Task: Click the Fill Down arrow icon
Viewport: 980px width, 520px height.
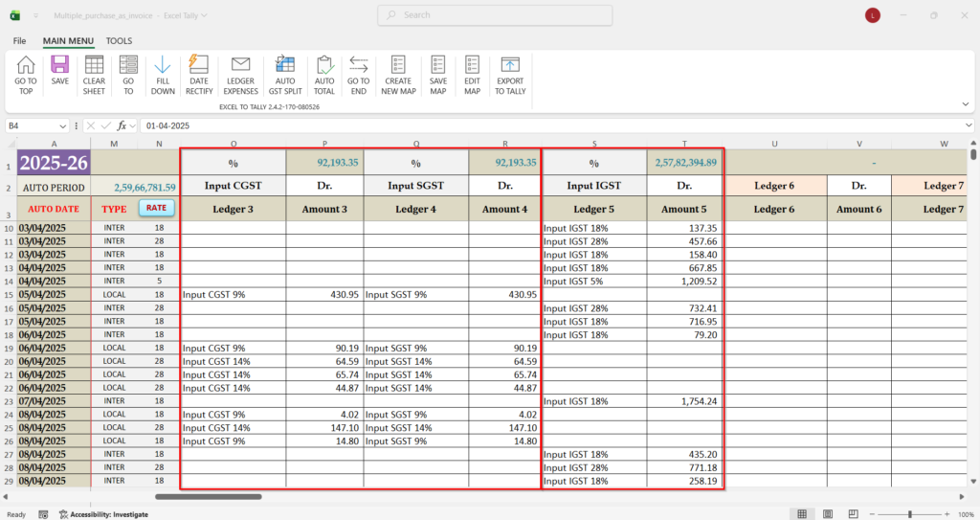Action: [163, 65]
